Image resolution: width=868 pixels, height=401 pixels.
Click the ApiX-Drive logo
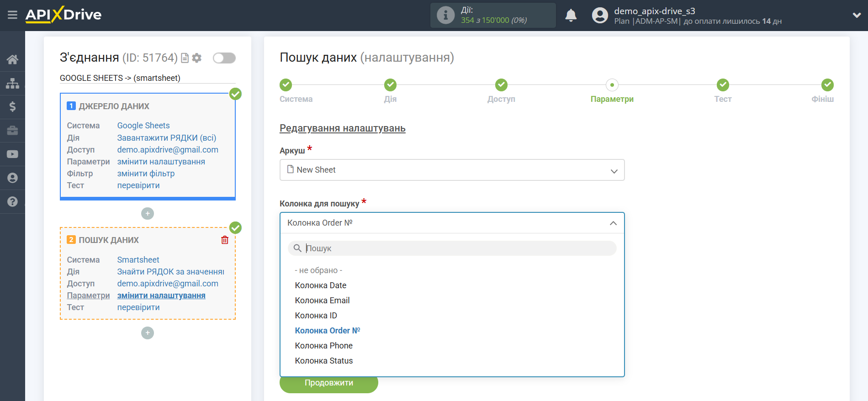tap(64, 15)
